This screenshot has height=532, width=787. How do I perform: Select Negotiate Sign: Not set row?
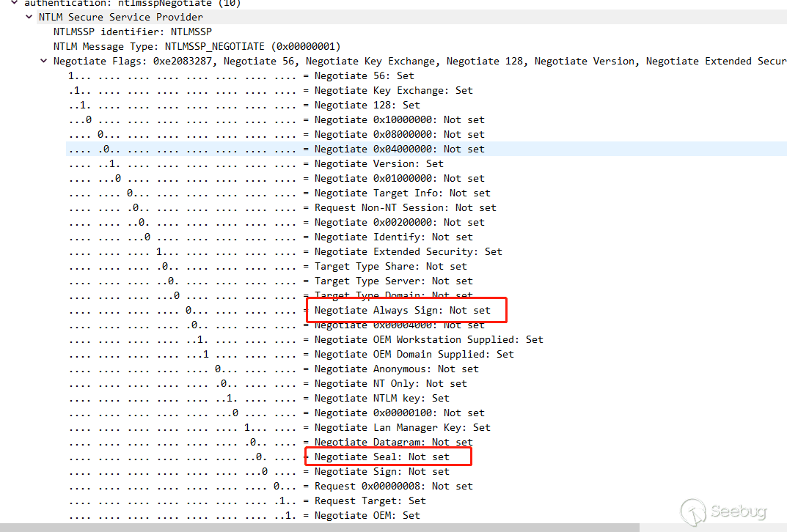click(x=259, y=471)
